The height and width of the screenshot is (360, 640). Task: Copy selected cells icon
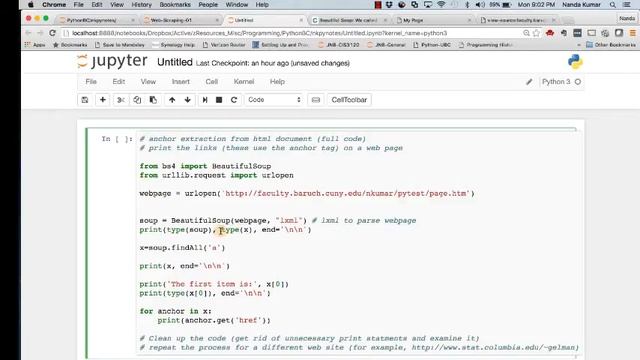tap(137, 100)
